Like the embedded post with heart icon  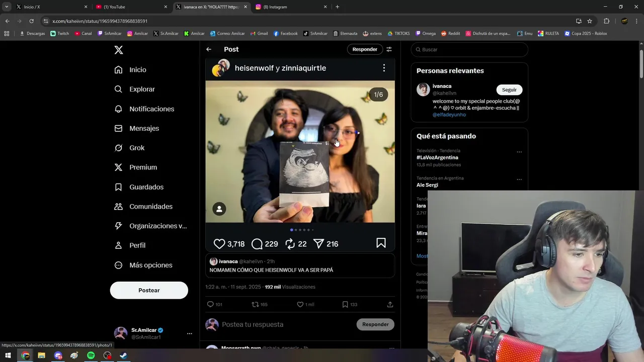[219, 244]
